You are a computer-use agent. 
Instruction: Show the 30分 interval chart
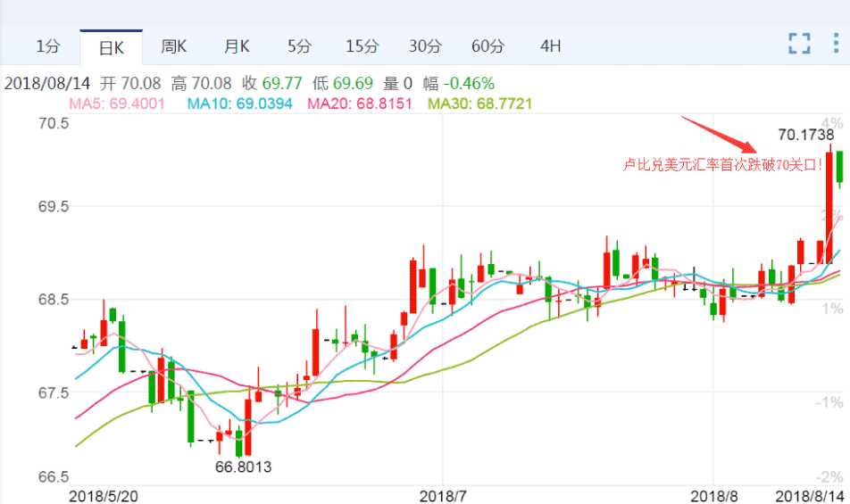[425, 45]
